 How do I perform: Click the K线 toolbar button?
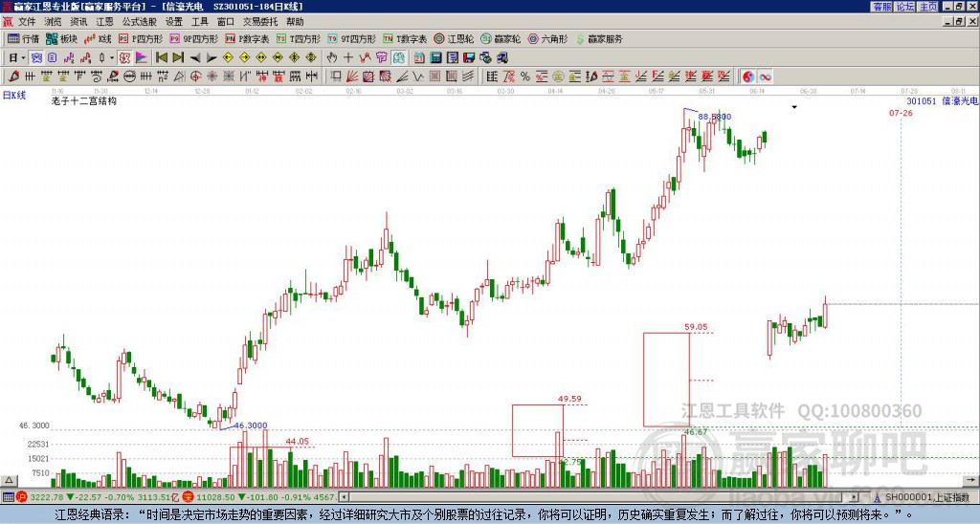(98, 38)
